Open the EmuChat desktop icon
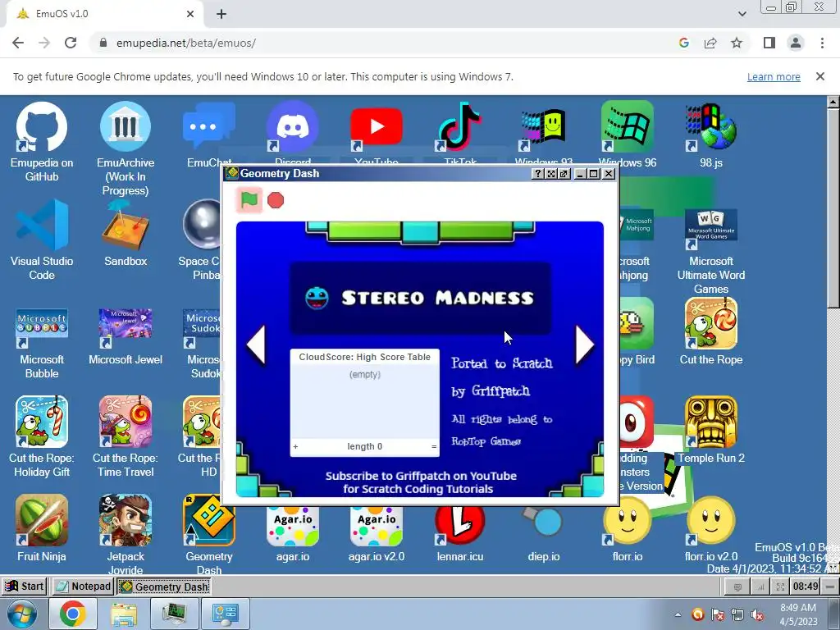The image size is (840, 630). point(209,134)
